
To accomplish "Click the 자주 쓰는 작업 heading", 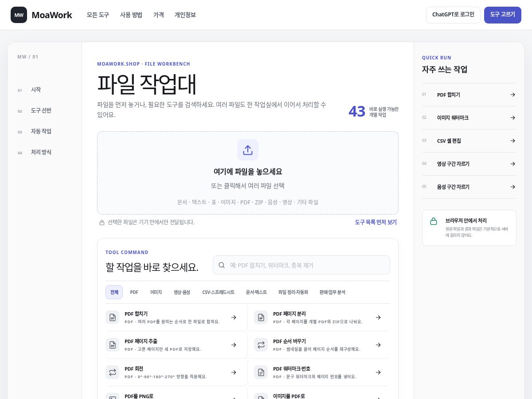I will pos(445,70).
